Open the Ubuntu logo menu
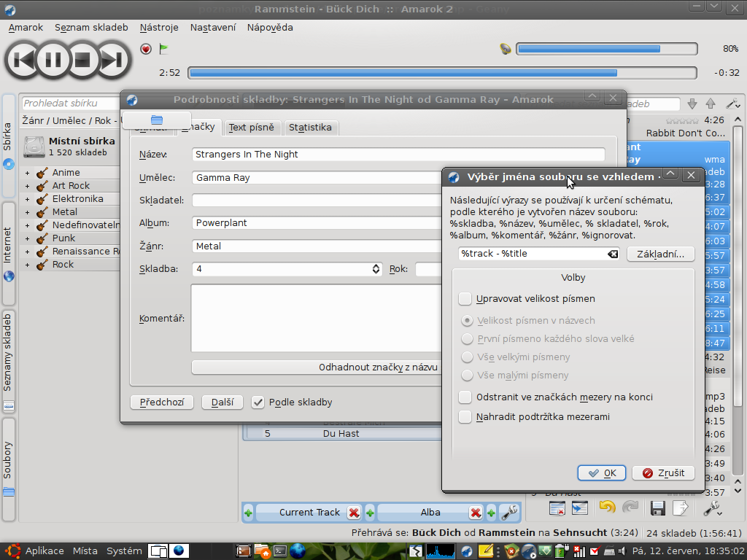 [x=12, y=551]
